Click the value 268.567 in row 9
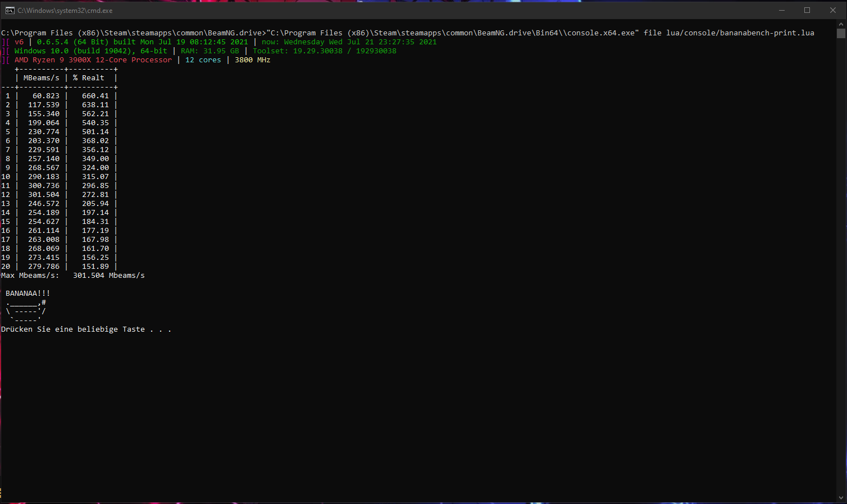This screenshot has width=847, height=504. [x=44, y=168]
